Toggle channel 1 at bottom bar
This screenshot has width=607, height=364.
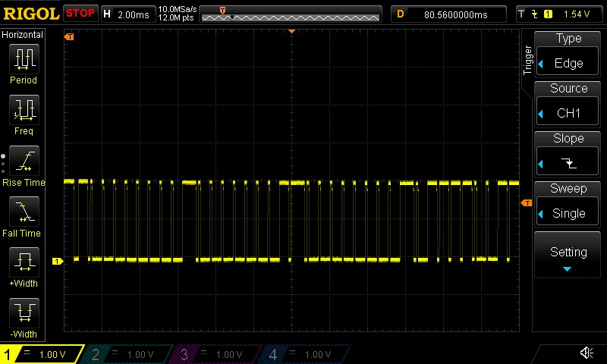42,354
